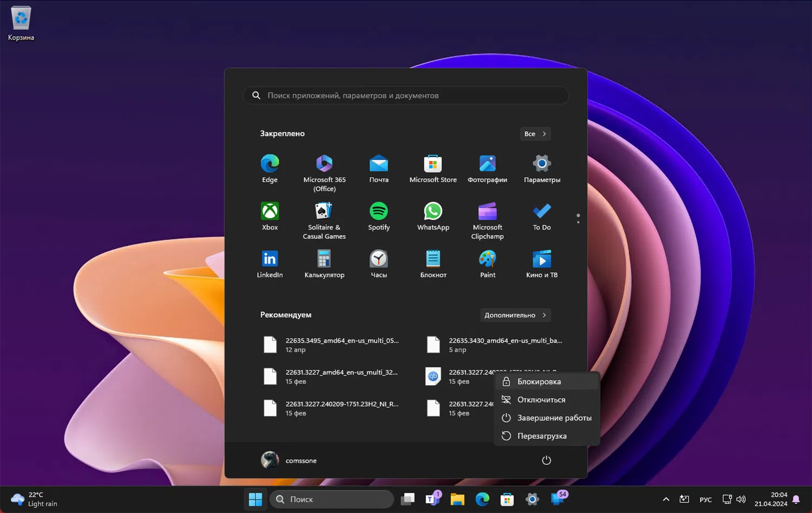Open file 22631.3227_amd64_en-us_multi_32...
Viewport: 812px width, 513px height.
[331, 376]
